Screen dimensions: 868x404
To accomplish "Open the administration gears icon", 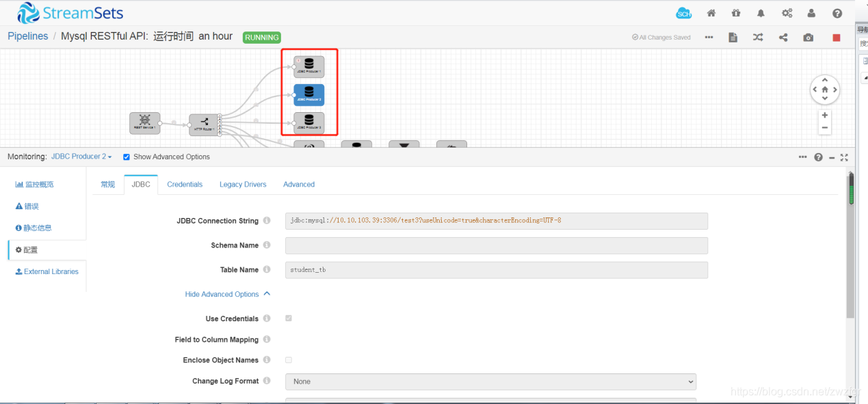I will (x=787, y=13).
